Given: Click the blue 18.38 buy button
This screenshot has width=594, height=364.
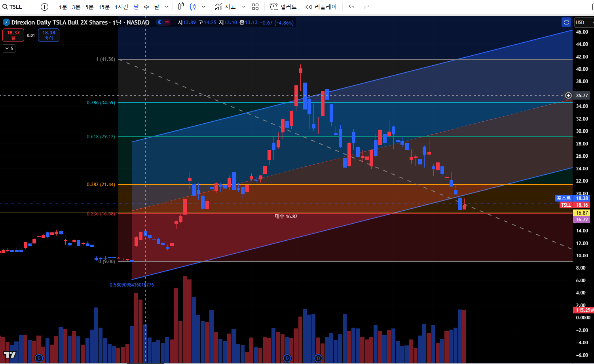Looking at the screenshot, I should coord(49,35).
